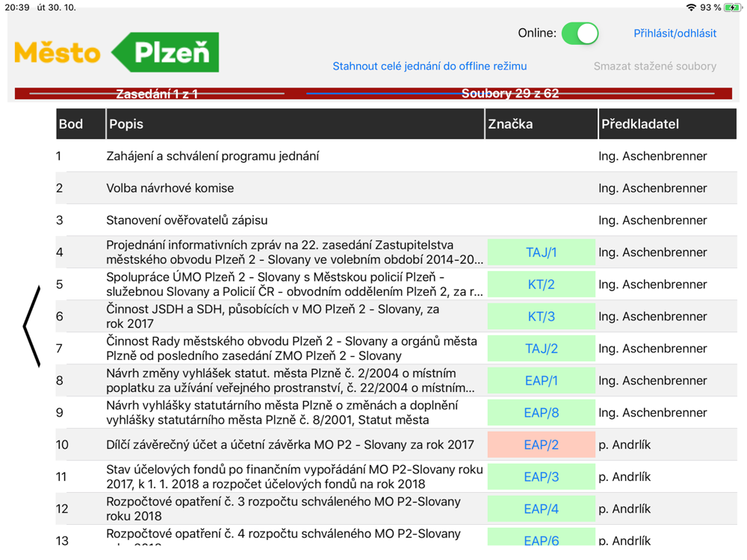The image size is (747, 560).
Task: Click the Soubory 29 z 62 progress bar
Action: pos(510,93)
